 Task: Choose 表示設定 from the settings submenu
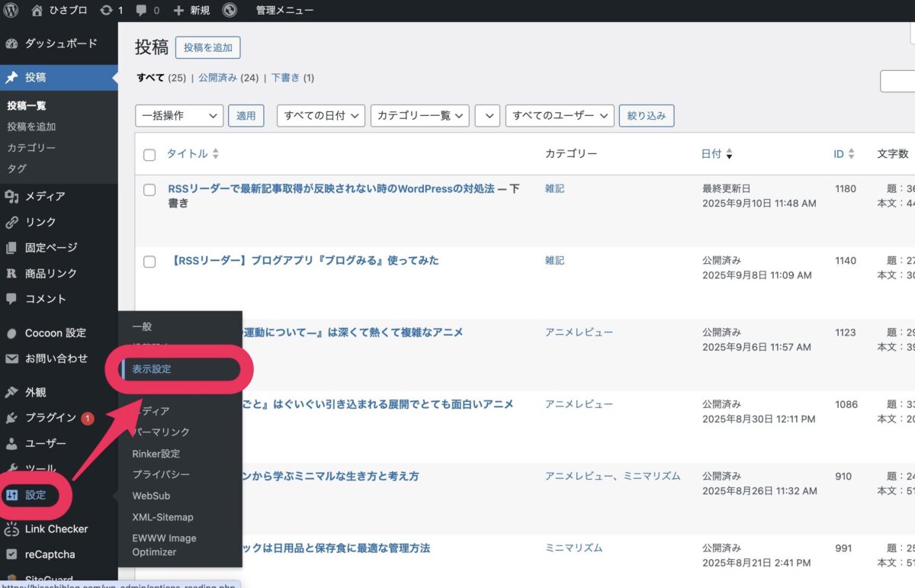tap(152, 369)
